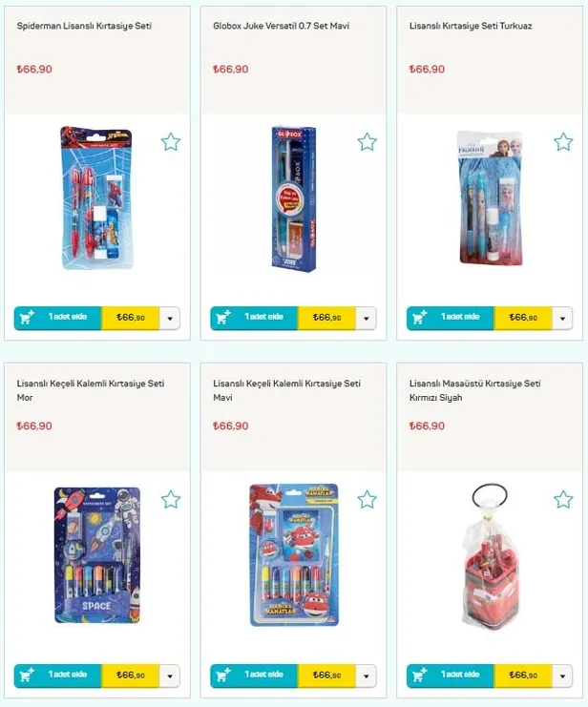588x707 pixels.
Task: Click yellow ₺66,90 price on Turkuaz set button
Action: pos(523,318)
